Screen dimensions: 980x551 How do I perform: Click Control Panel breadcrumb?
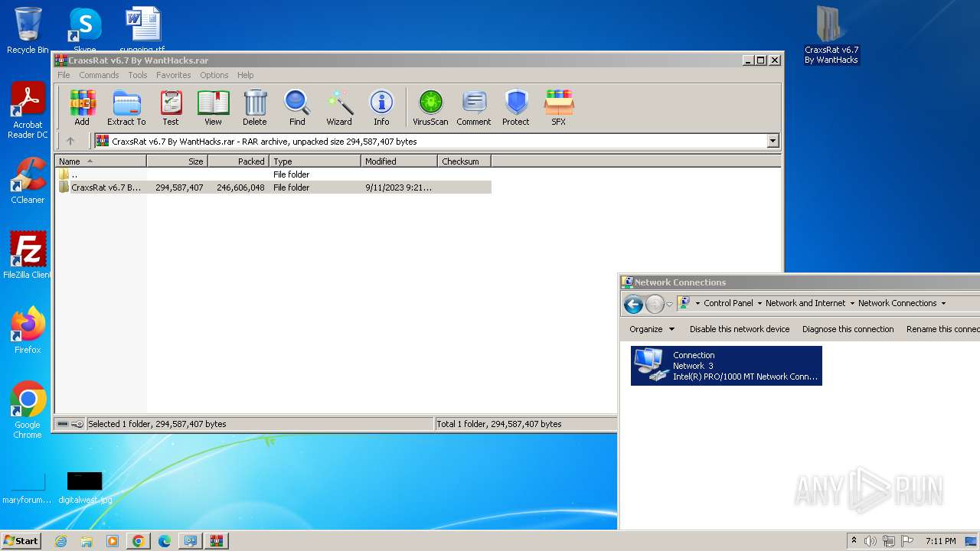[728, 303]
